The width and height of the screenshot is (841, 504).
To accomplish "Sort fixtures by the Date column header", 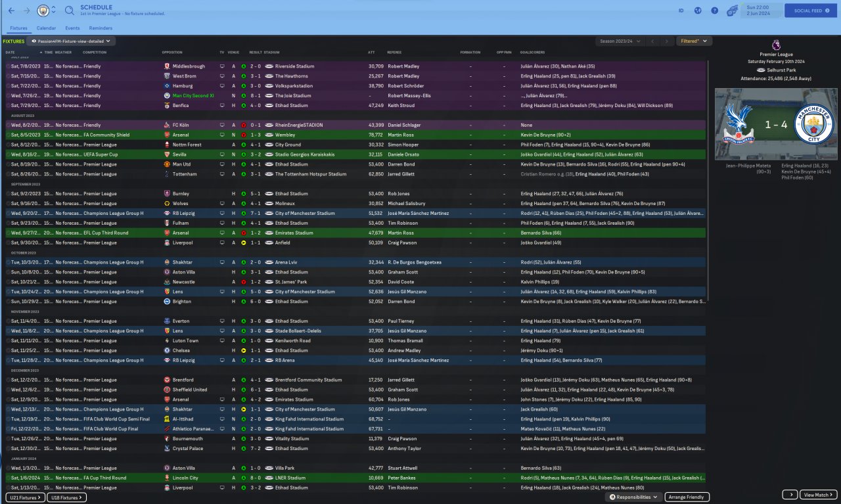I will (x=10, y=52).
